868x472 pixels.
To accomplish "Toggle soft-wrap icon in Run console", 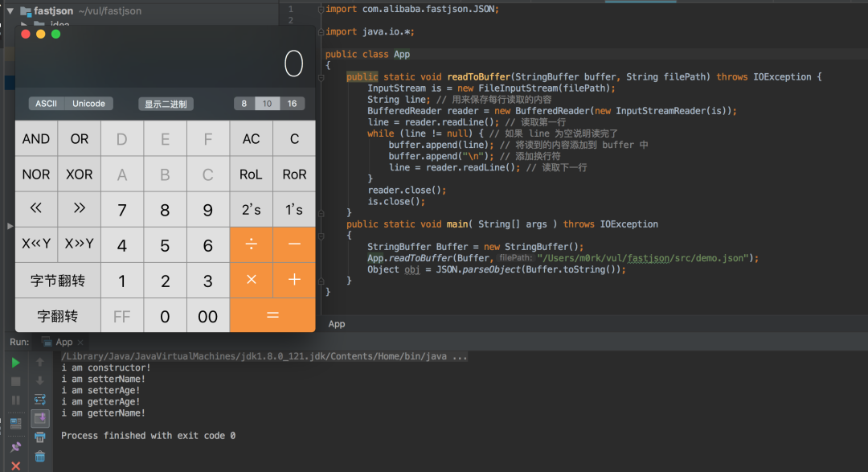I will (40, 400).
